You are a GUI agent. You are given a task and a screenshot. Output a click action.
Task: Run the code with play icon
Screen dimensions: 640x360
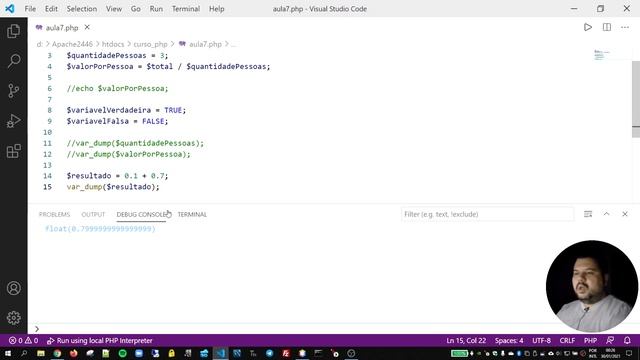point(588,27)
